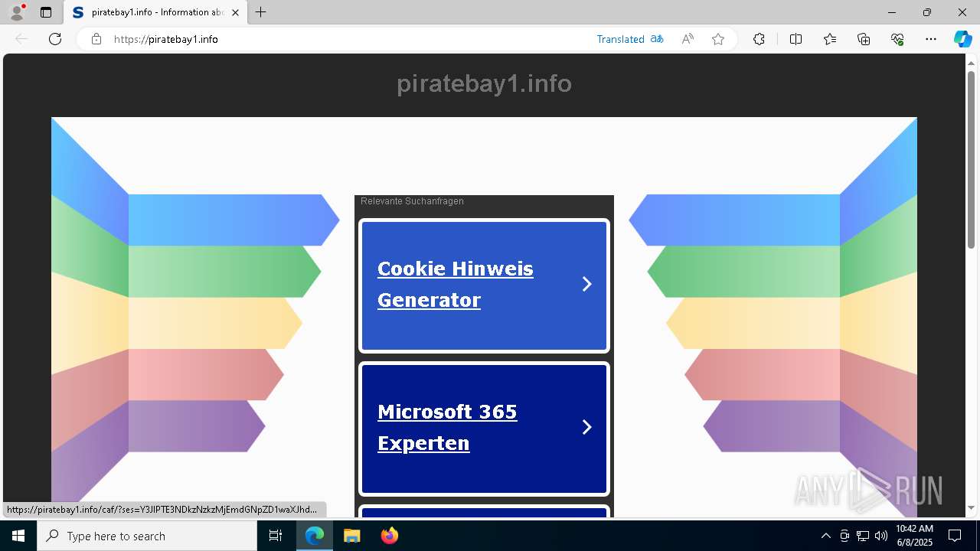Open the browser profile icon
The image size is (980, 551).
[x=17, y=12]
